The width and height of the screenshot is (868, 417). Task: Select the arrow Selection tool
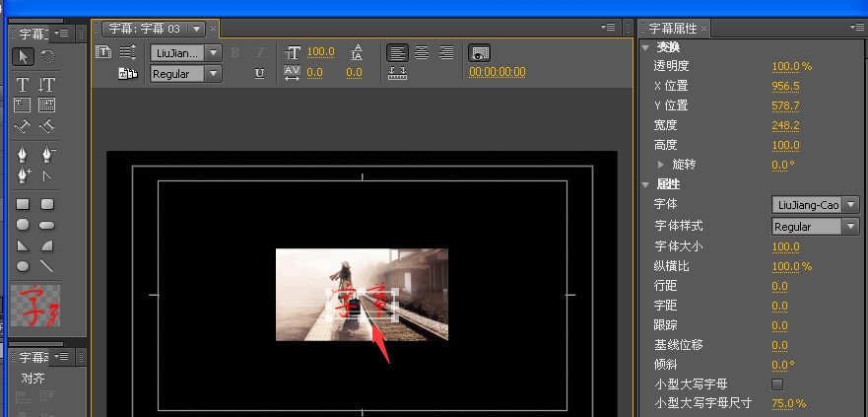22,56
